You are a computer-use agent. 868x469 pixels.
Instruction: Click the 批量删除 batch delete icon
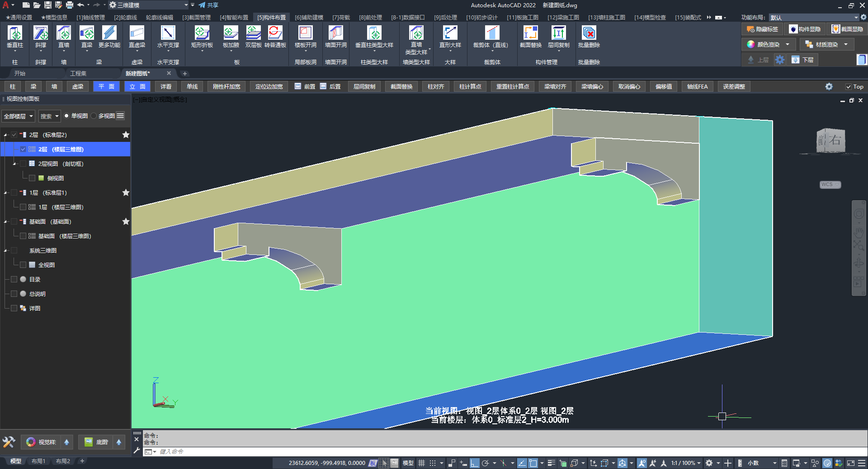589,33
